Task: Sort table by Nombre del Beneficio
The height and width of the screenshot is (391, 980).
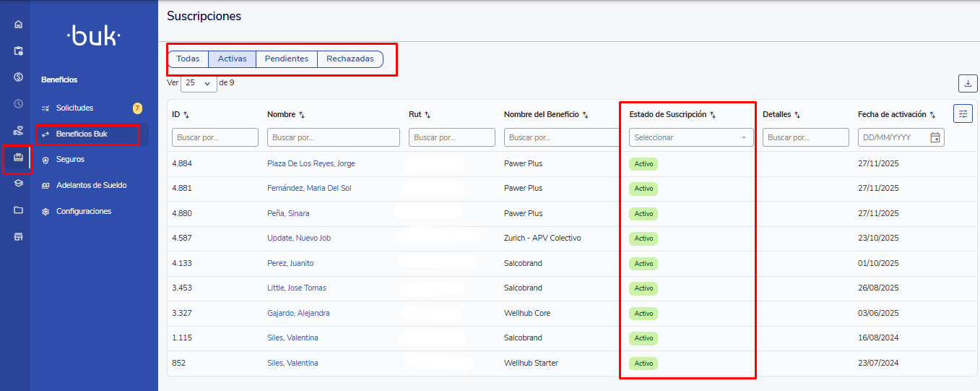Action: pos(585,115)
